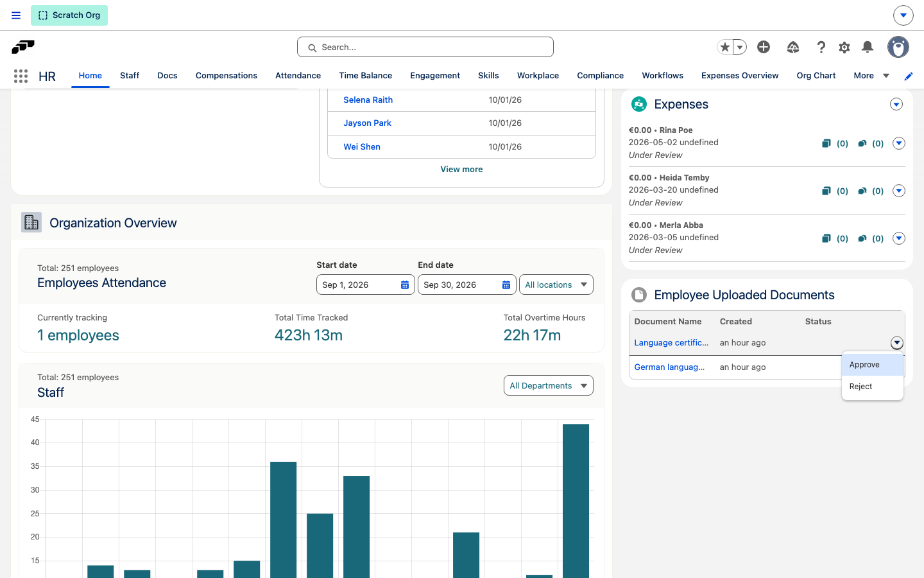The height and width of the screenshot is (578, 924).
Task: Open the App Launcher grid icon
Action: (21, 76)
